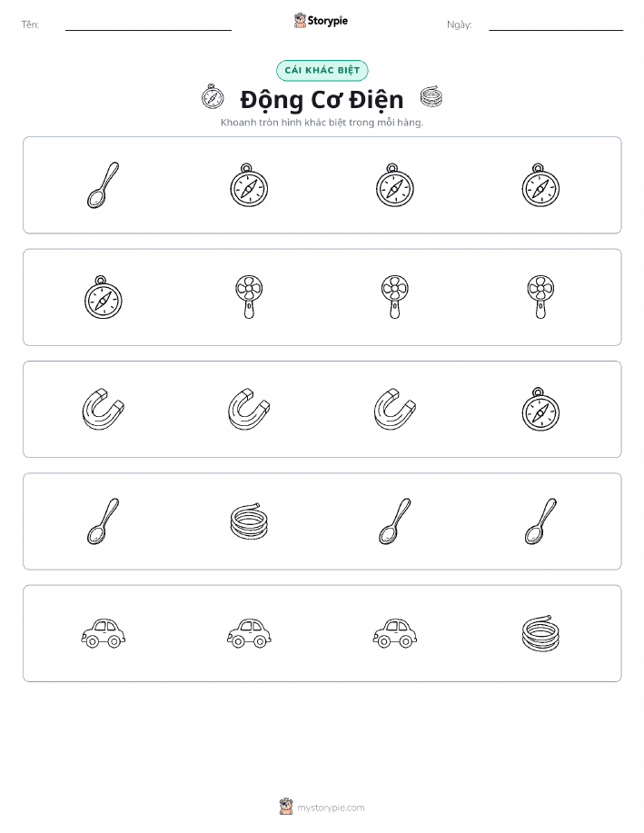Click the last handheld fan in row two
This screenshot has height=833, width=644.
[x=540, y=298]
